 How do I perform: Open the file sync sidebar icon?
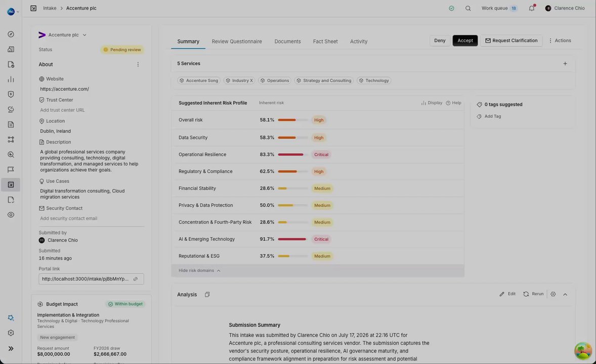point(11,200)
